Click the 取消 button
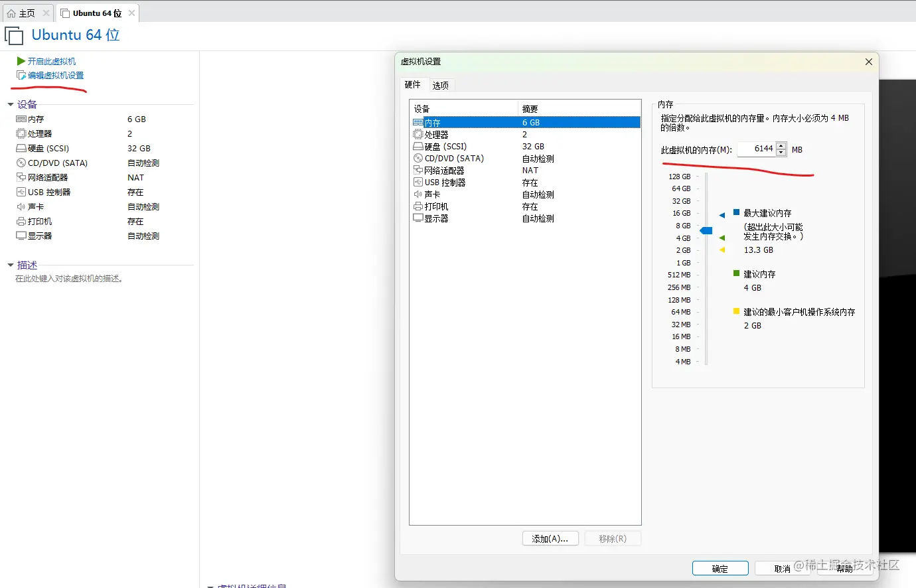The height and width of the screenshot is (588, 916). (x=783, y=569)
